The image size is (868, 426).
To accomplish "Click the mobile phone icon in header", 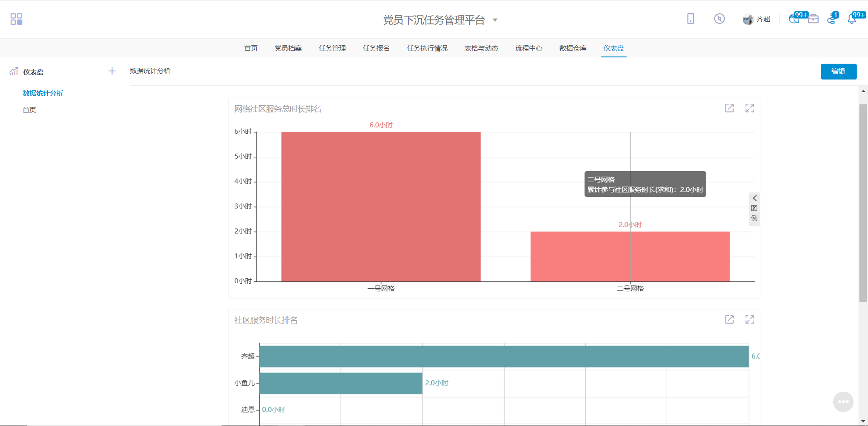I will 690,19.
